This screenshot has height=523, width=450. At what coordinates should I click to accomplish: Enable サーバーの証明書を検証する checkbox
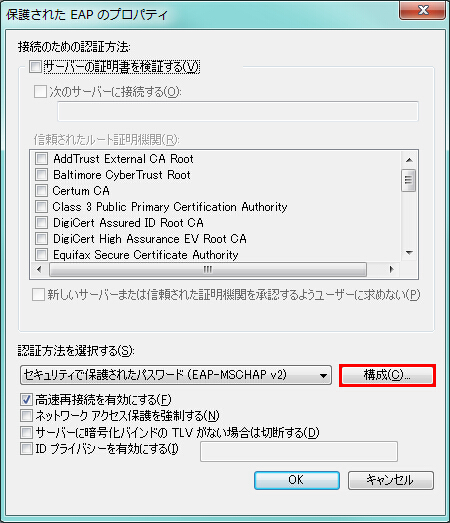pyautogui.click(x=35, y=66)
